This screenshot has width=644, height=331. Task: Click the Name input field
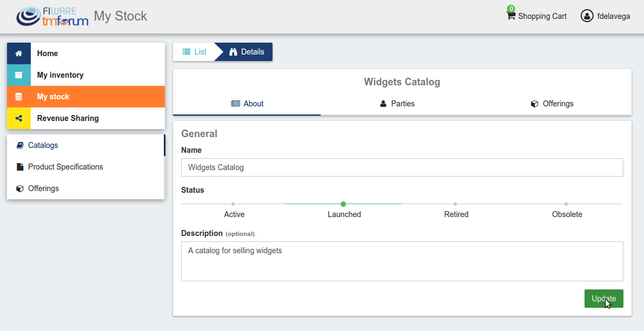point(402,167)
